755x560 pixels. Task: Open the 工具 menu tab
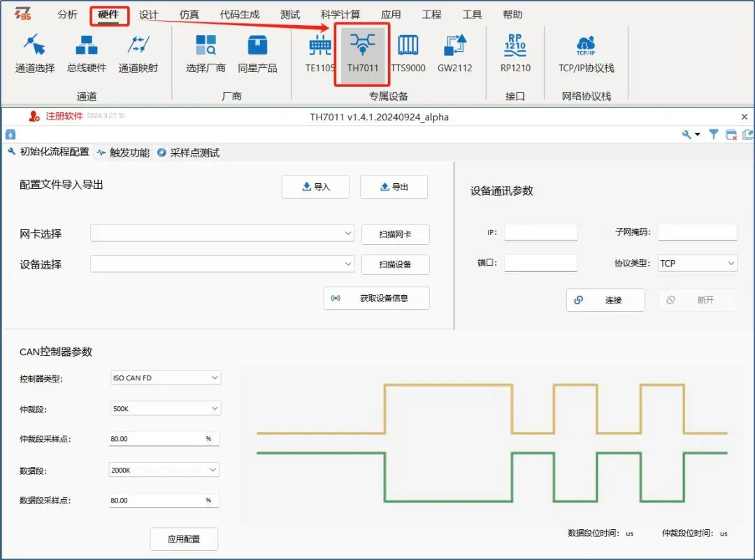point(472,15)
